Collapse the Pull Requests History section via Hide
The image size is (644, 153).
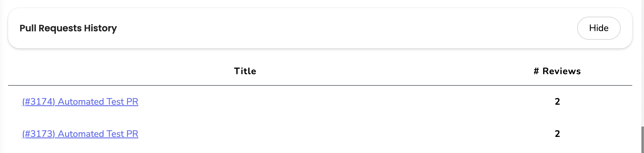(x=598, y=28)
